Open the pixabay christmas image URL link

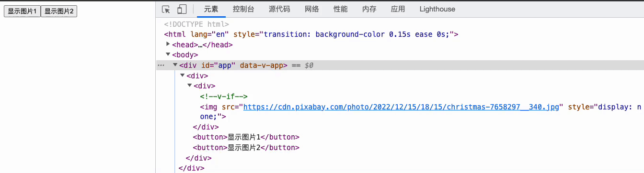coord(402,107)
